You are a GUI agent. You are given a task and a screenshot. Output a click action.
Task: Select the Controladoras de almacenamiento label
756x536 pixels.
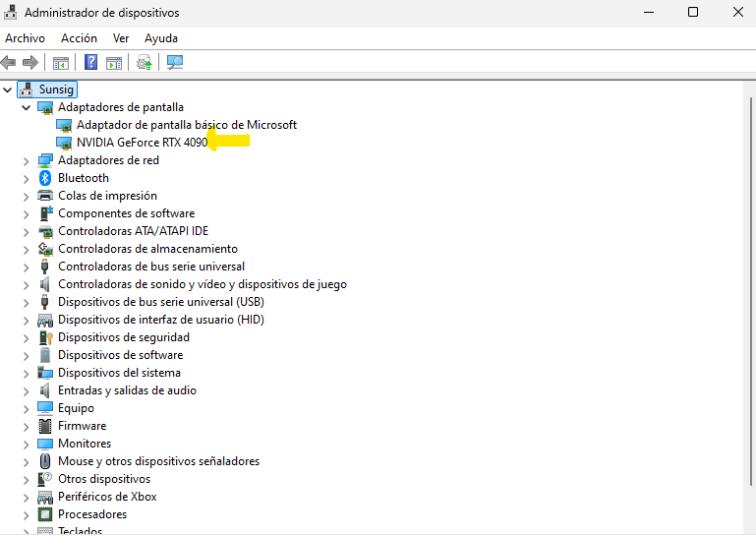[148, 249]
